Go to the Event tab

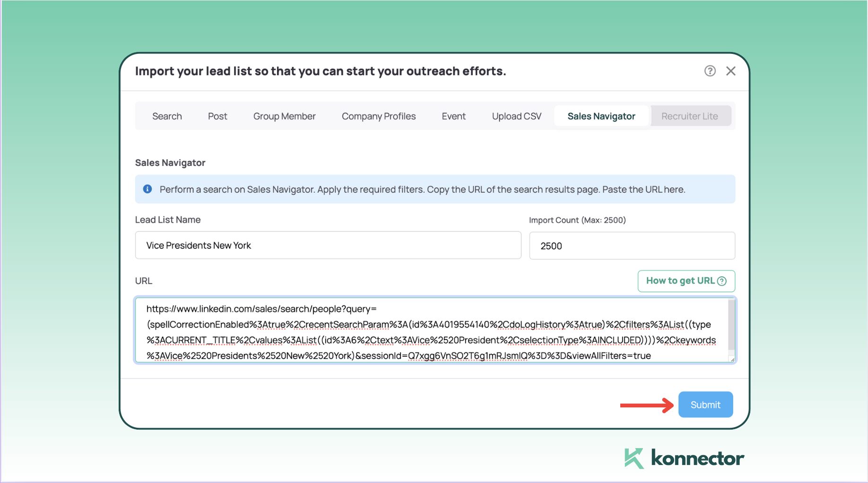pyautogui.click(x=453, y=116)
